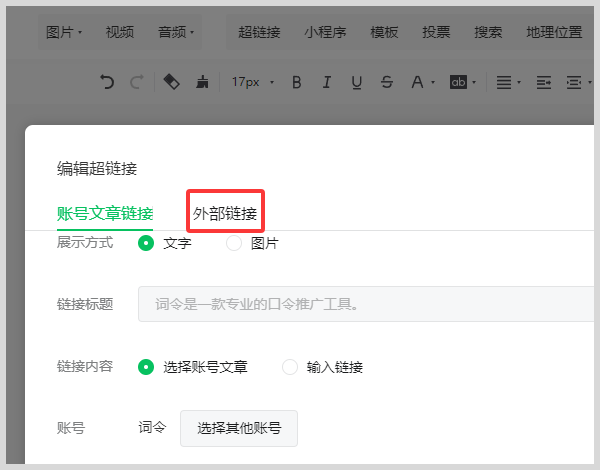Switch to the 外部链接 tab
The height and width of the screenshot is (470, 600).
click(225, 214)
